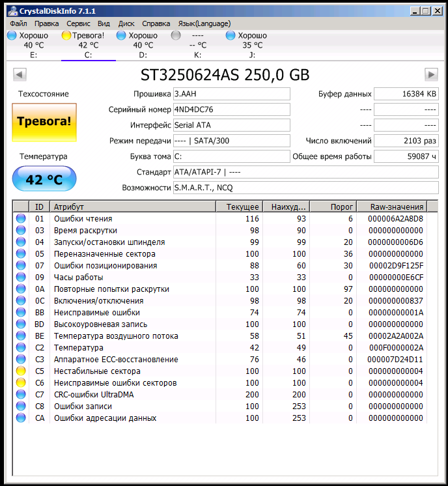Click the status orb for Аппаратное ECC-восстановление
This screenshot has height=486, width=448.
click(21, 359)
